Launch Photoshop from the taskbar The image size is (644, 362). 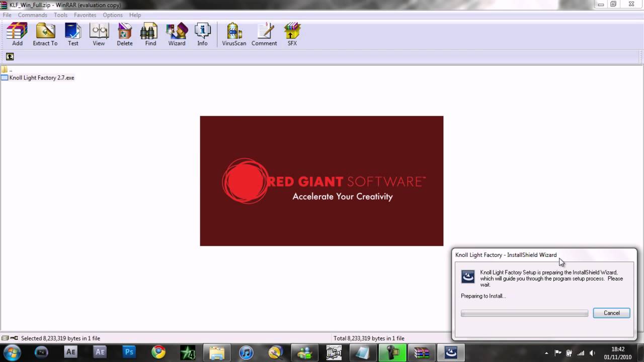[x=129, y=352]
